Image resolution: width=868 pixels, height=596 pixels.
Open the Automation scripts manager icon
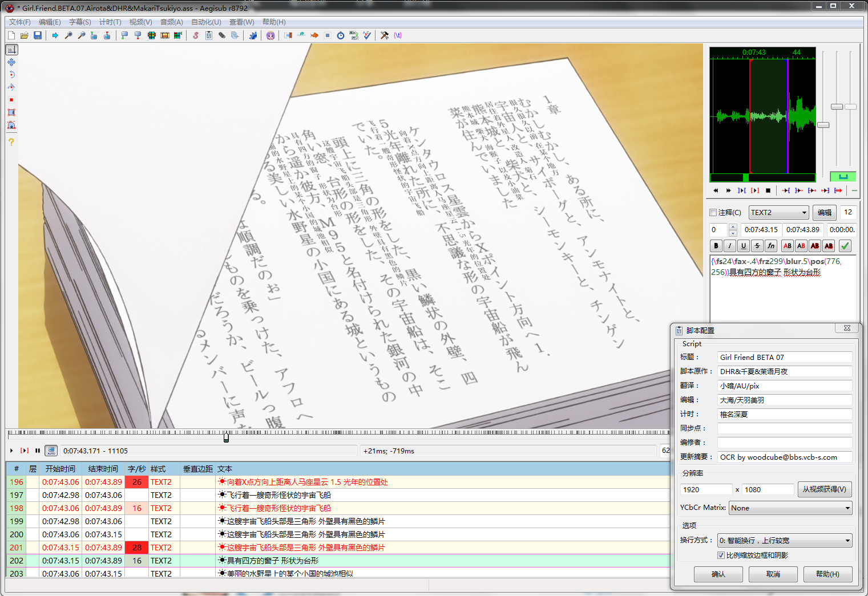tap(253, 35)
